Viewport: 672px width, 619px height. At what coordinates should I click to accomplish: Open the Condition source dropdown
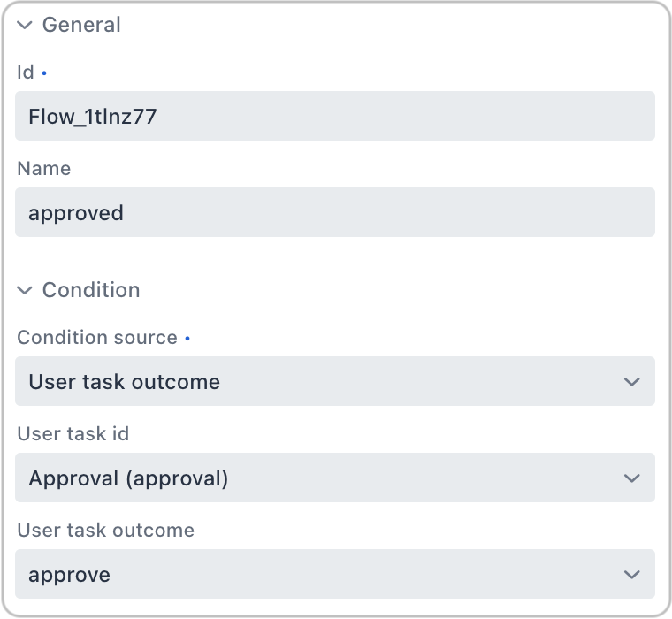(x=334, y=382)
